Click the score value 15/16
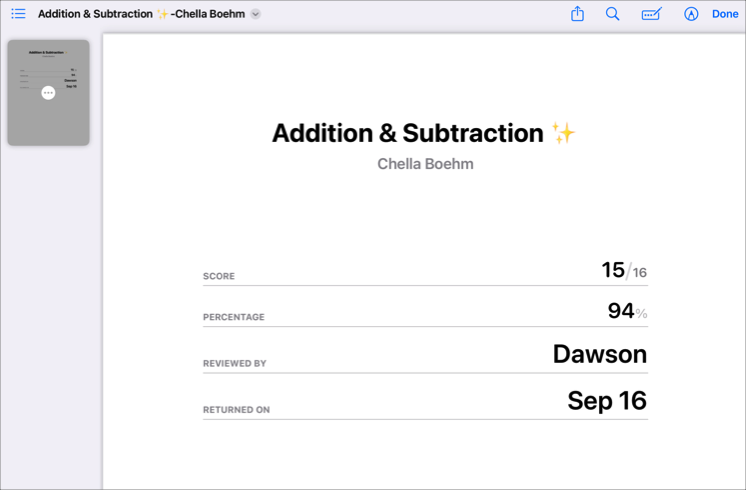This screenshot has width=746, height=490. (624, 270)
